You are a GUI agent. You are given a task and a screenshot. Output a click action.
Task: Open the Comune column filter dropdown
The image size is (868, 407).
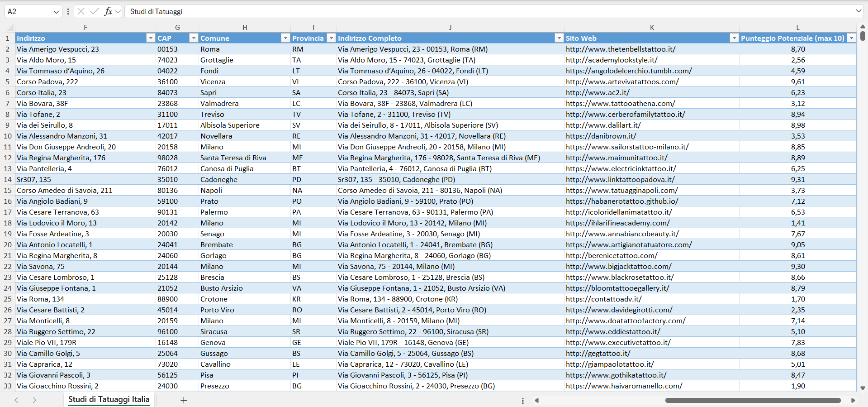(x=285, y=38)
